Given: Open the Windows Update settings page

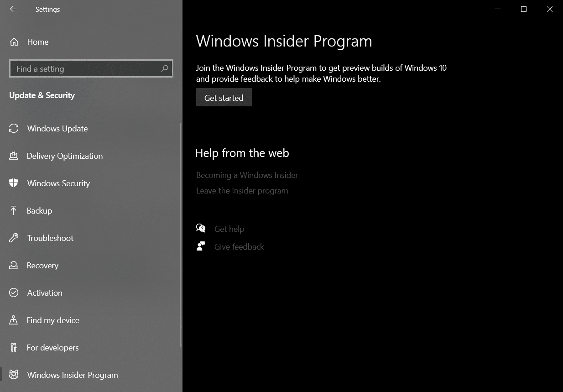Looking at the screenshot, I should point(57,129).
